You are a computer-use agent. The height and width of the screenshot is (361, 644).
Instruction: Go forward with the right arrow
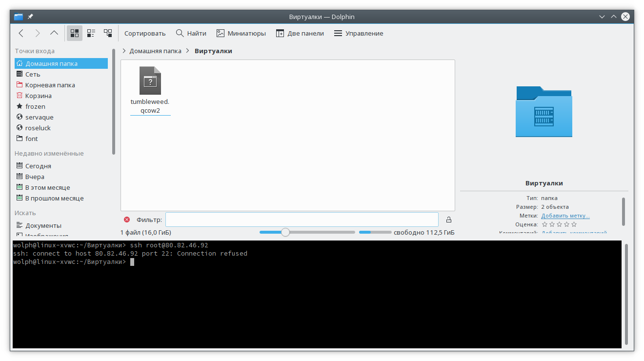38,33
